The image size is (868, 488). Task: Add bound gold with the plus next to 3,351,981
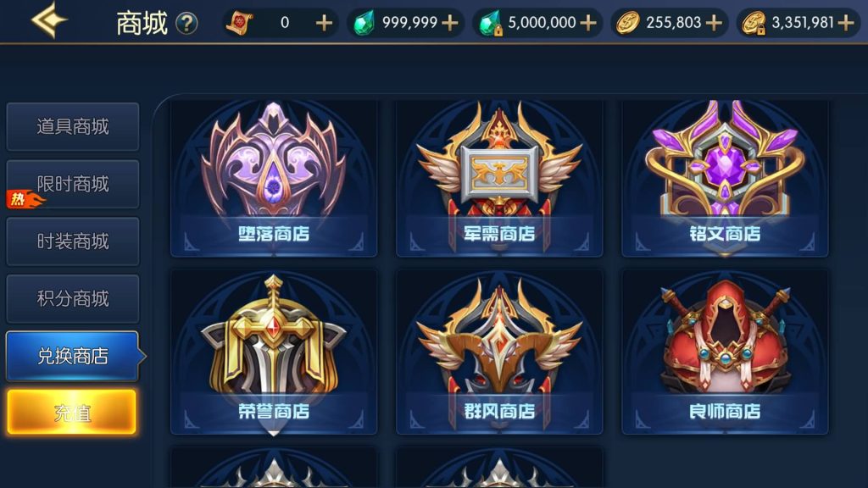[845, 23]
